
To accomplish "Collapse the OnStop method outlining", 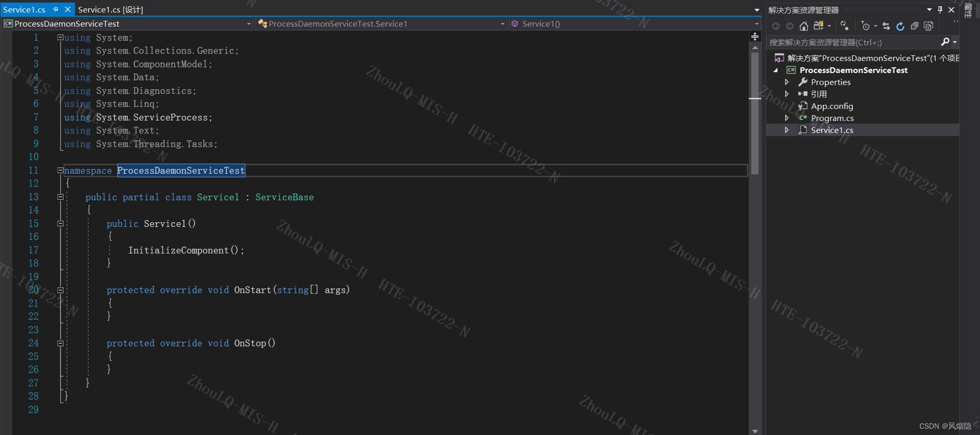I will 60,343.
